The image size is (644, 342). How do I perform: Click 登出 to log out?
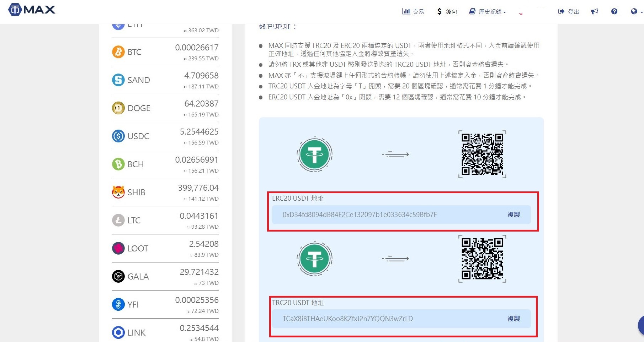pos(569,12)
